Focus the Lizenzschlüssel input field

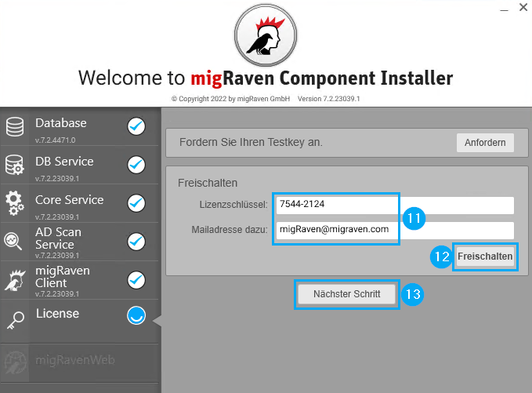(x=395, y=206)
